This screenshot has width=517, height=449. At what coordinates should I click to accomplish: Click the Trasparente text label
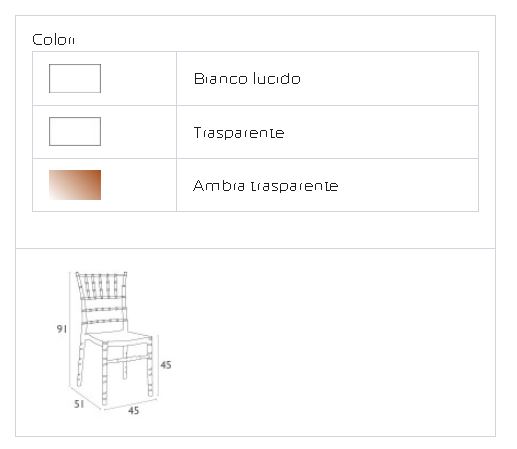[x=239, y=133]
